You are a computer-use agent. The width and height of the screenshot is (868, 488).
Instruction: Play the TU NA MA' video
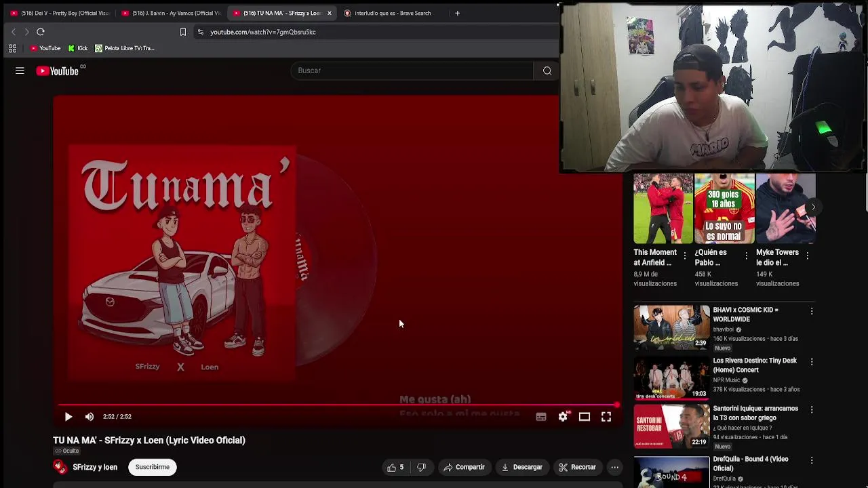pos(68,417)
